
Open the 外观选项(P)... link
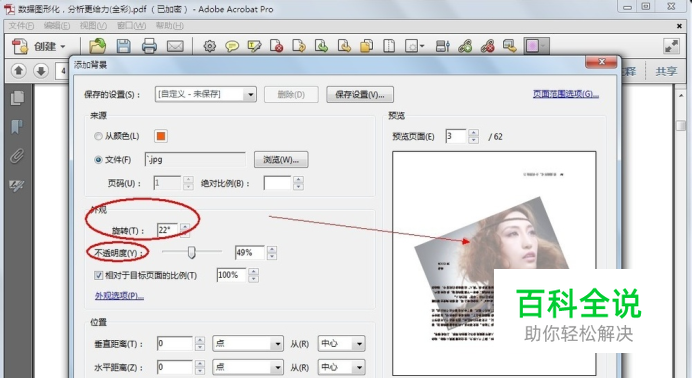(x=119, y=296)
